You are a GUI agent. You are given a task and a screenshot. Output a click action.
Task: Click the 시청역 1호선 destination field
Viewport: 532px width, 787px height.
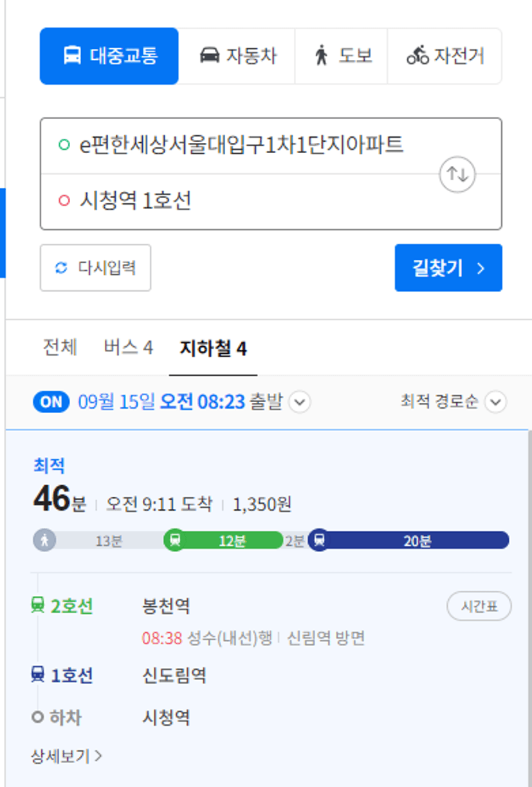(271, 202)
